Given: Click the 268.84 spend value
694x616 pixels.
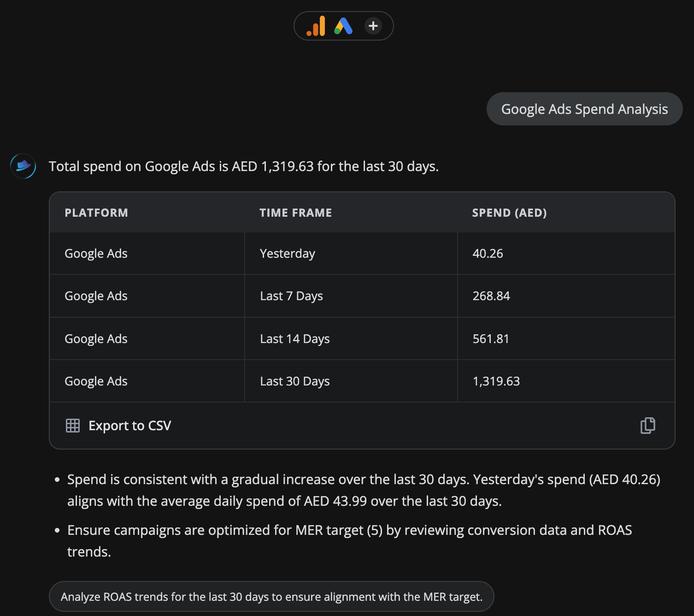Looking at the screenshot, I should pos(491,296).
